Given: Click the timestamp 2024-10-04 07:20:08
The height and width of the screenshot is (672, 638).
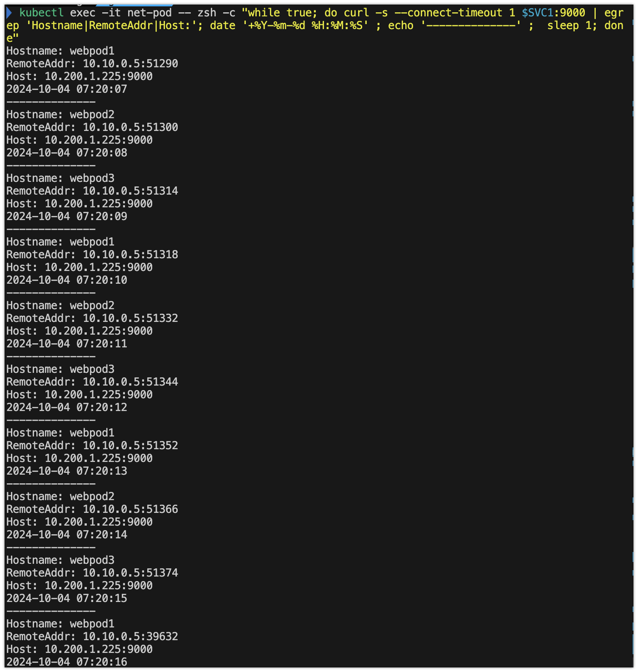Looking at the screenshot, I should (67, 153).
